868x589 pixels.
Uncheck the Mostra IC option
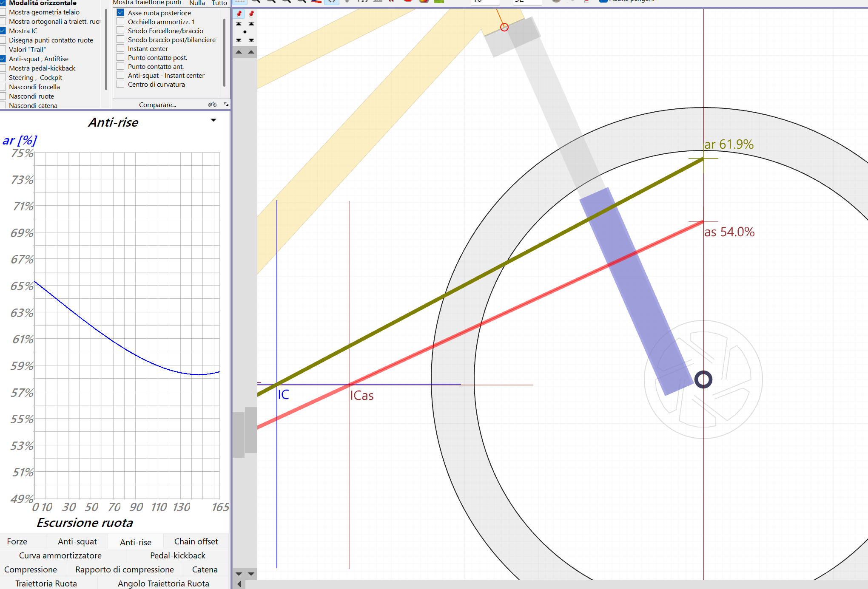[3, 31]
